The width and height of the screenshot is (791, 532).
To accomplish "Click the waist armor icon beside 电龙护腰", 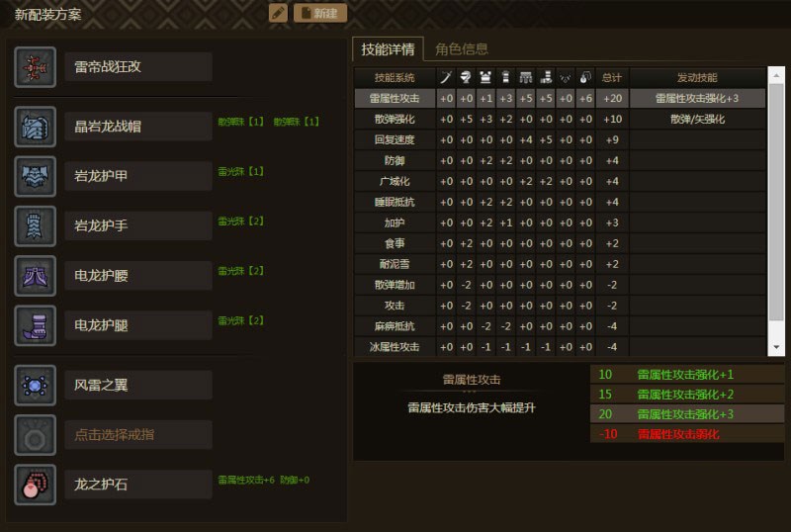I will (35, 276).
